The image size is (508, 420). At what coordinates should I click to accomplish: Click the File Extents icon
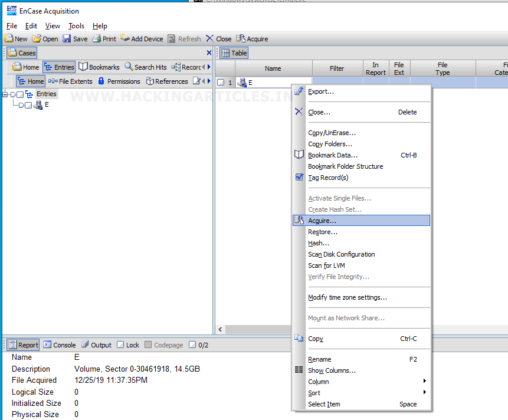53,81
